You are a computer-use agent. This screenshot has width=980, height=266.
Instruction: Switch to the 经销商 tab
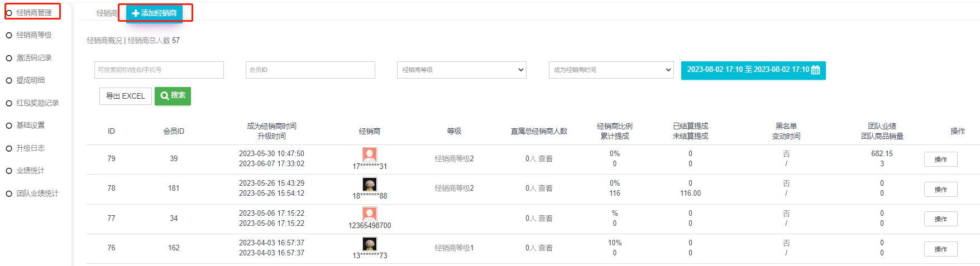(106, 13)
